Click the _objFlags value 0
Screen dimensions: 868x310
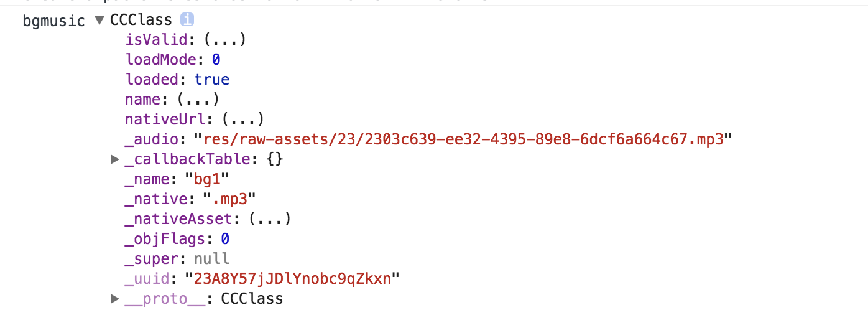point(225,239)
